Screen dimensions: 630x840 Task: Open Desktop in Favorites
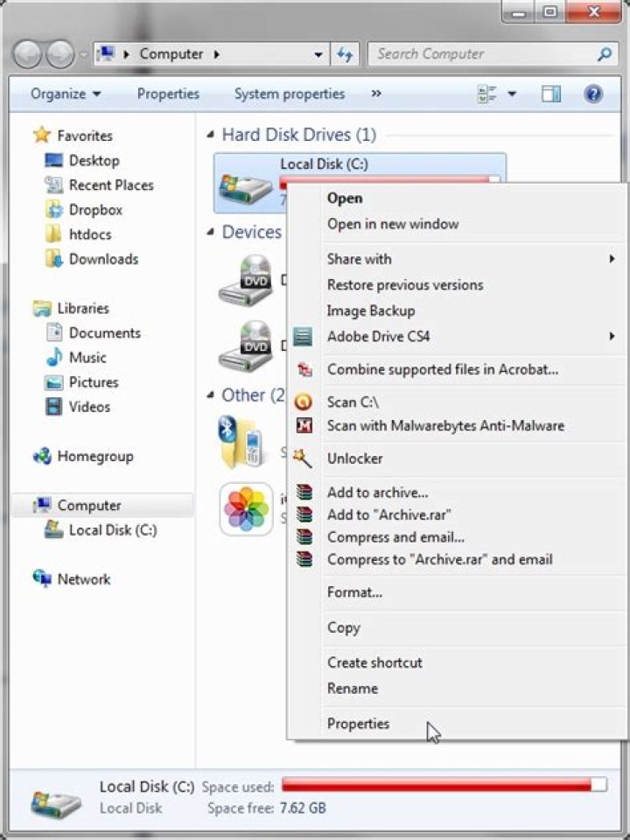tap(94, 160)
